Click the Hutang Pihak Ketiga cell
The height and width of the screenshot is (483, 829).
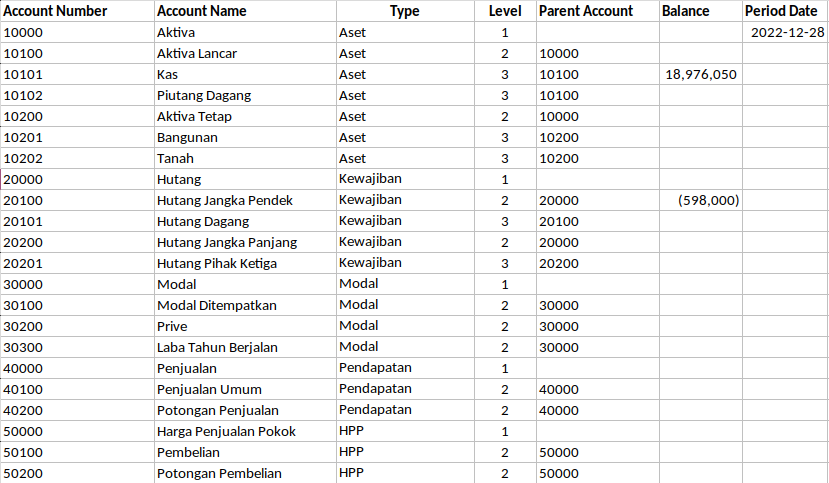click(245, 263)
